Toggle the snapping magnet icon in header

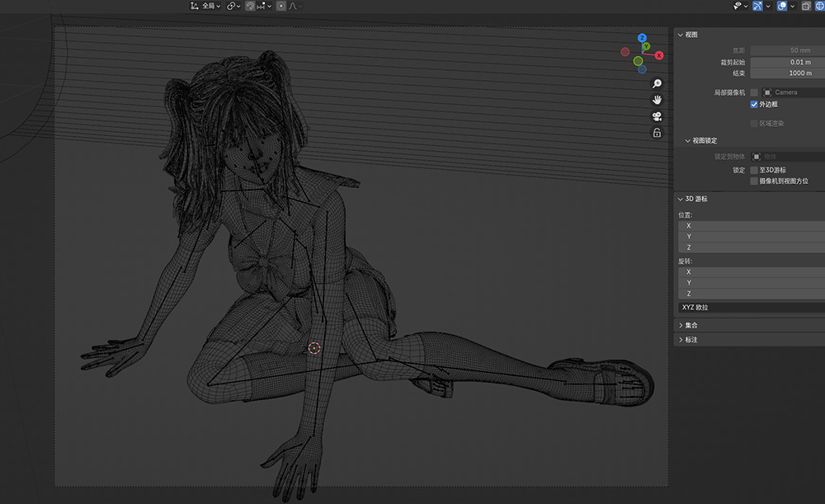point(249,6)
